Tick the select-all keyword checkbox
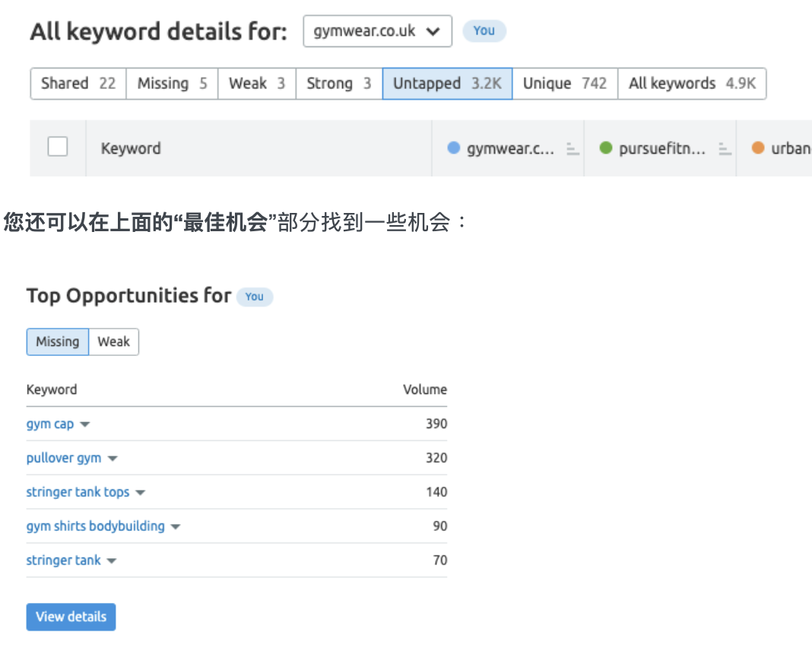Screen dimensions: 812x648 pyautogui.click(x=58, y=147)
